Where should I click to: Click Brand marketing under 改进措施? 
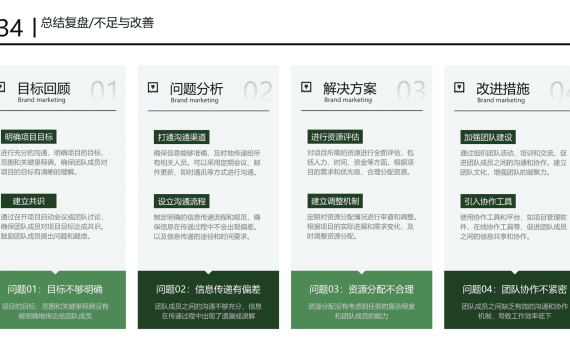(x=501, y=100)
